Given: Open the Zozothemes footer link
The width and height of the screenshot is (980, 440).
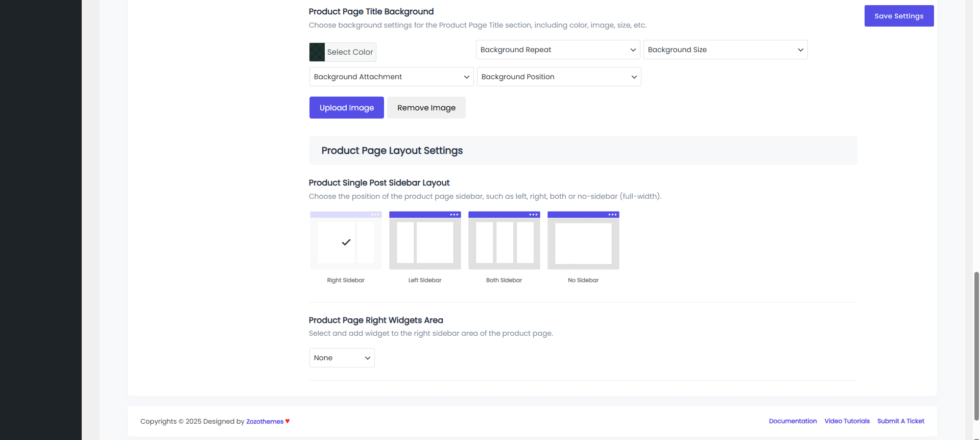Looking at the screenshot, I should (x=265, y=422).
